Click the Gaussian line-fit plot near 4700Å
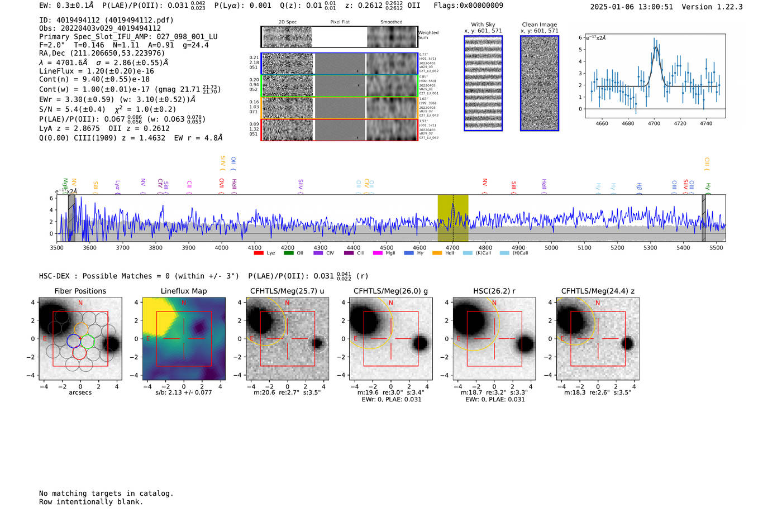Image resolution: width=782 pixels, height=532 pixels. tap(655, 76)
